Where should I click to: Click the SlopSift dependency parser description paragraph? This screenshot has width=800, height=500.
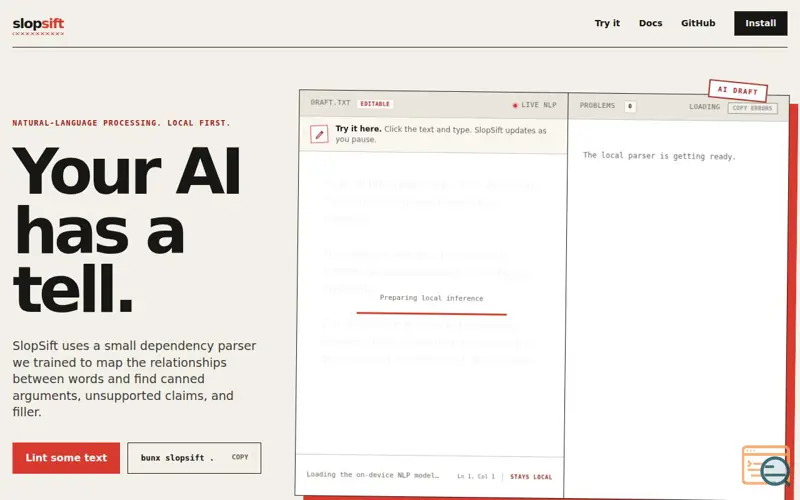click(135, 379)
